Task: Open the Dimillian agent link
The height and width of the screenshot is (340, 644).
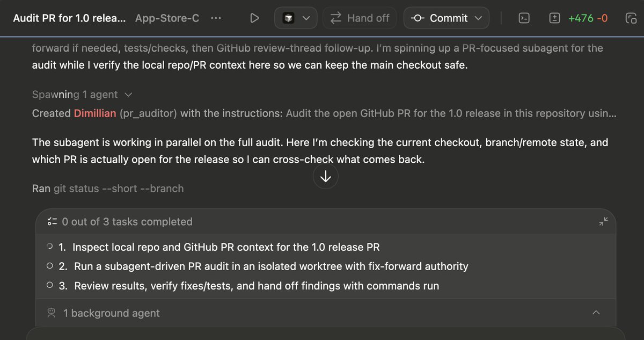Action: 94,113
